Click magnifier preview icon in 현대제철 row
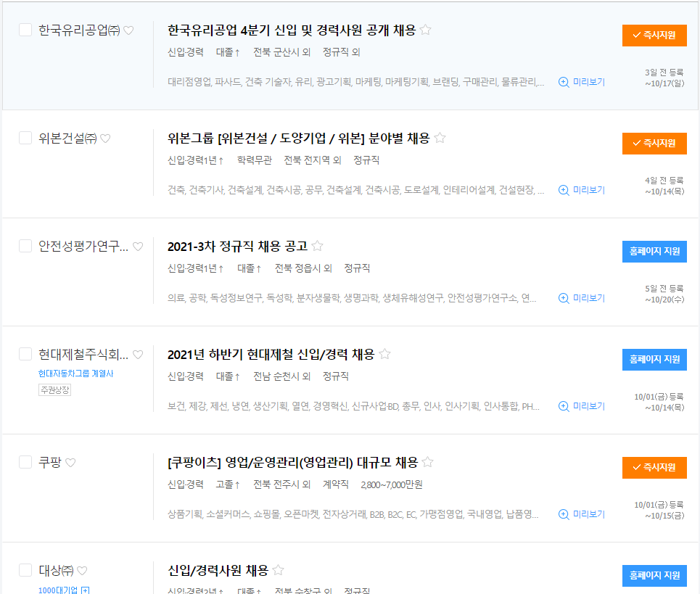700x594 pixels. point(564,406)
